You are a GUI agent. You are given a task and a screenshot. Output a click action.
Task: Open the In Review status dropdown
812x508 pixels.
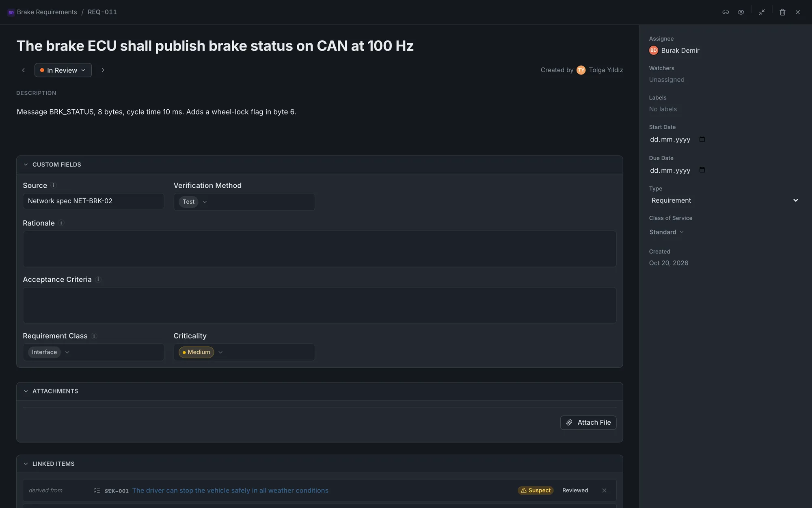(x=63, y=70)
